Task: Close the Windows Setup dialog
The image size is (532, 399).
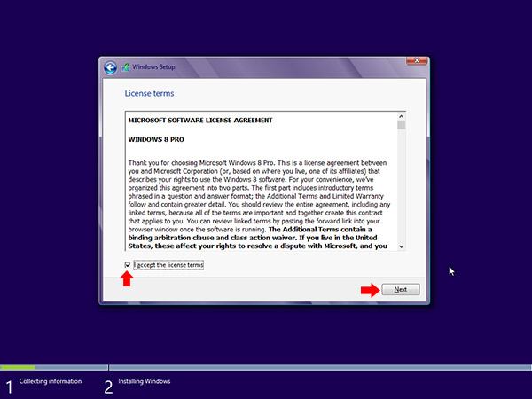Action: 417,60
